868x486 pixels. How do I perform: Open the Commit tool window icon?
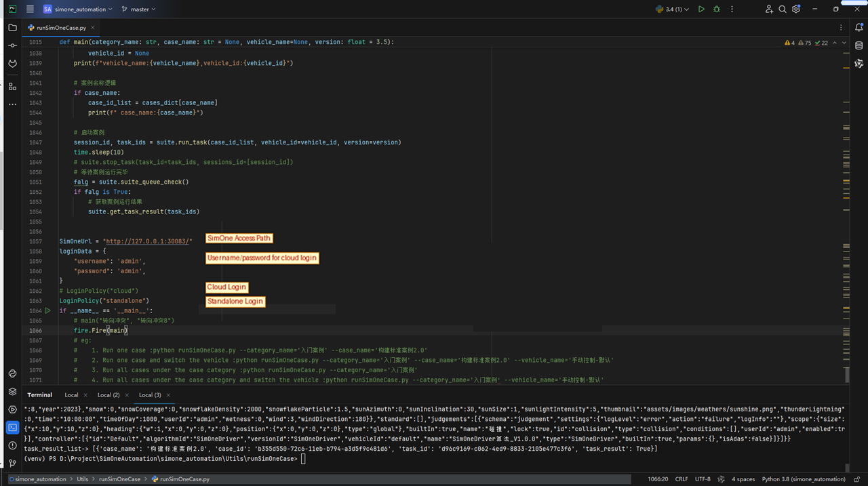point(12,45)
